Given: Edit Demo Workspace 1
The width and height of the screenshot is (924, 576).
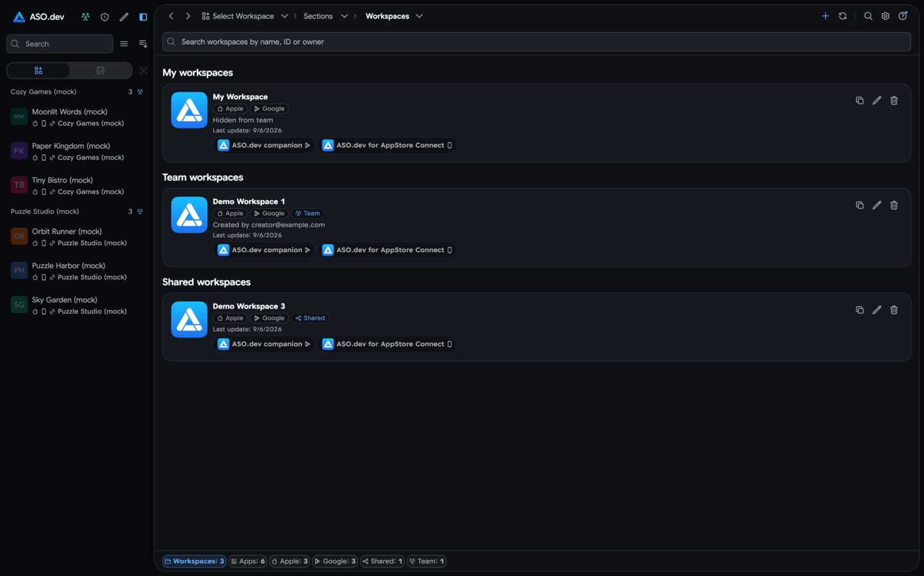Looking at the screenshot, I should point(877,205).
